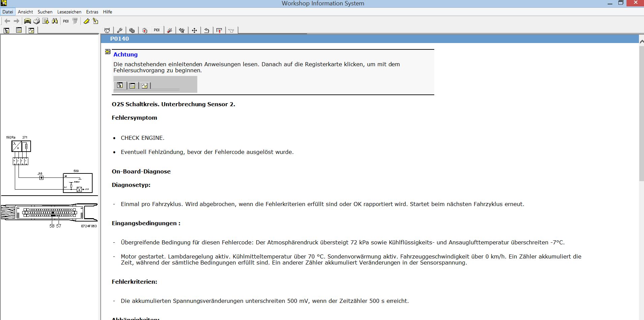Click the application icon in title bar
The height and width of the screenshot is (320, 644).
(4, 3)
